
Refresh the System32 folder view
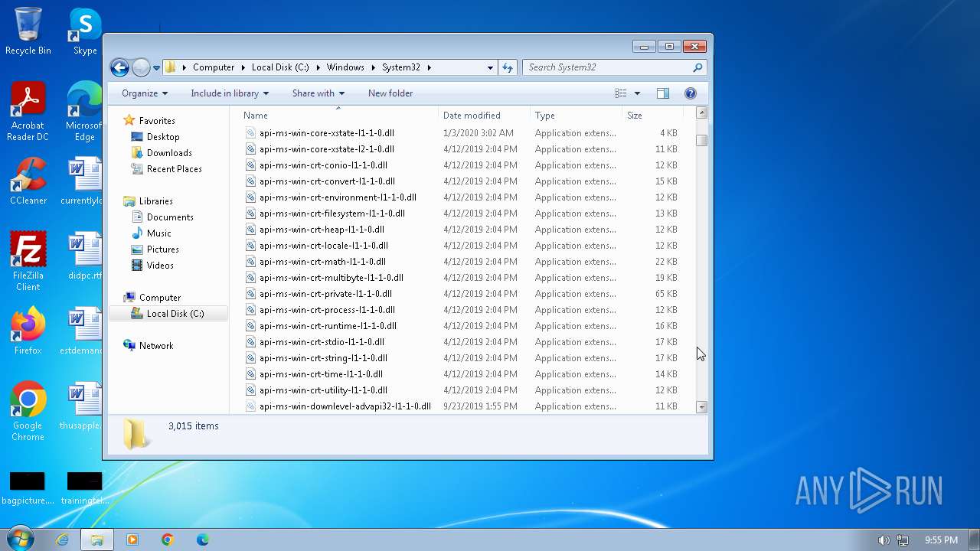tap(507, 67)
